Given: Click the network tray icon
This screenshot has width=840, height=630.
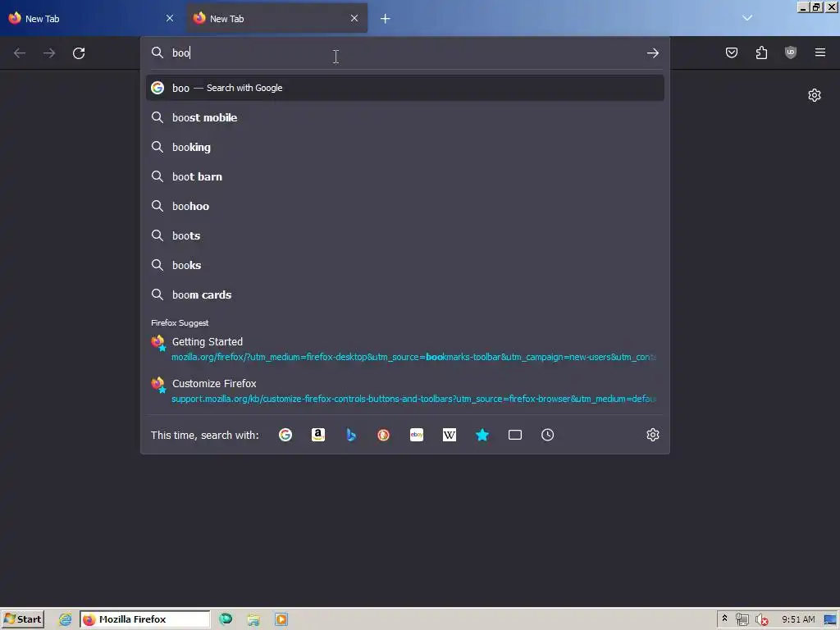Looking at the screenshot, I should (x=742, y=619).
